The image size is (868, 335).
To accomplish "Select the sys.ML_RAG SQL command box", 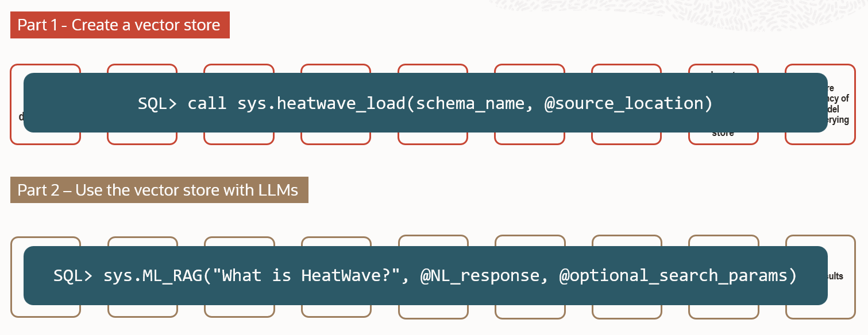I will tap(425, 275).
